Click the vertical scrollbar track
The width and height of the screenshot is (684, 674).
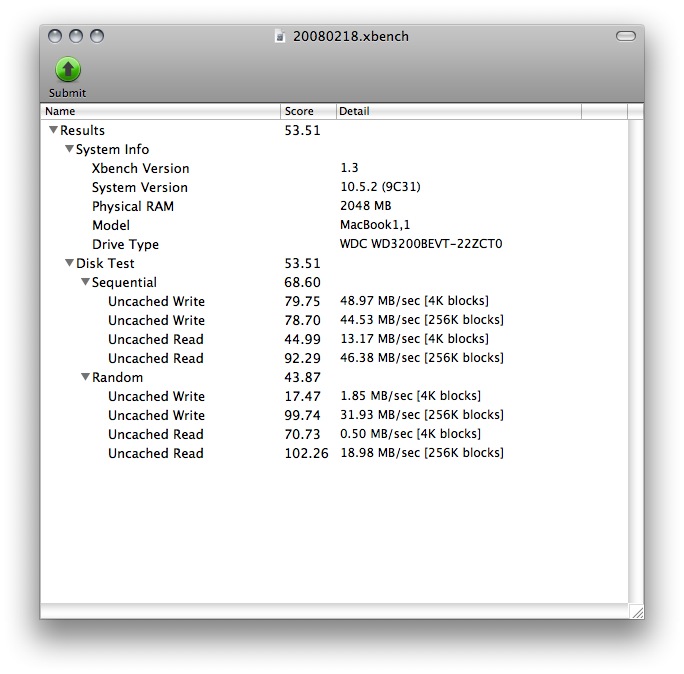pos(636,362)
